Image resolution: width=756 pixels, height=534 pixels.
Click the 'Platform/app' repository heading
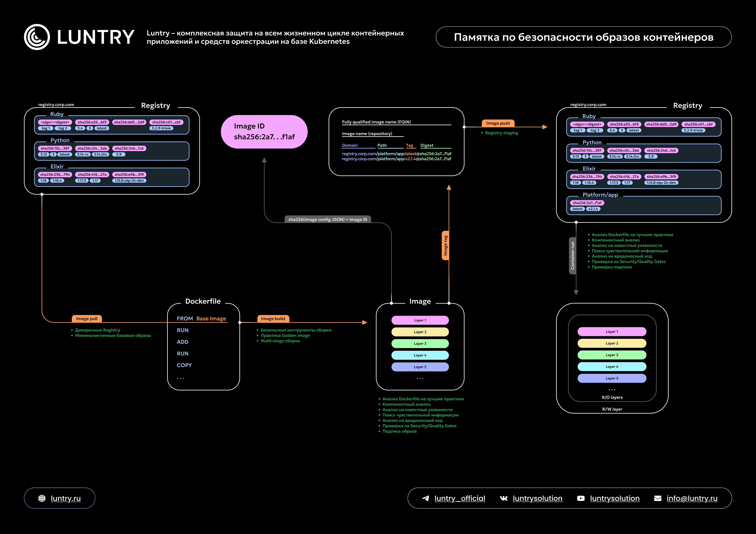(600, 195)
